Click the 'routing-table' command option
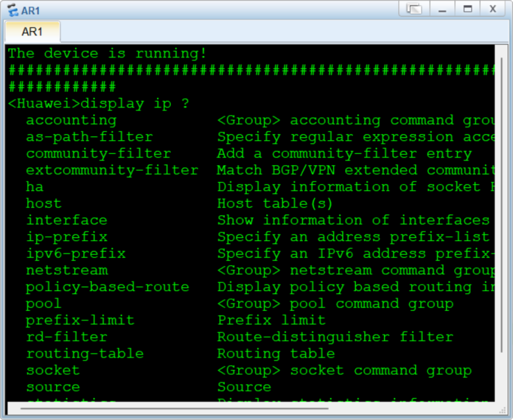Image resolution: width=513 pixels, height=420 pixels. (x=85, y=353)
